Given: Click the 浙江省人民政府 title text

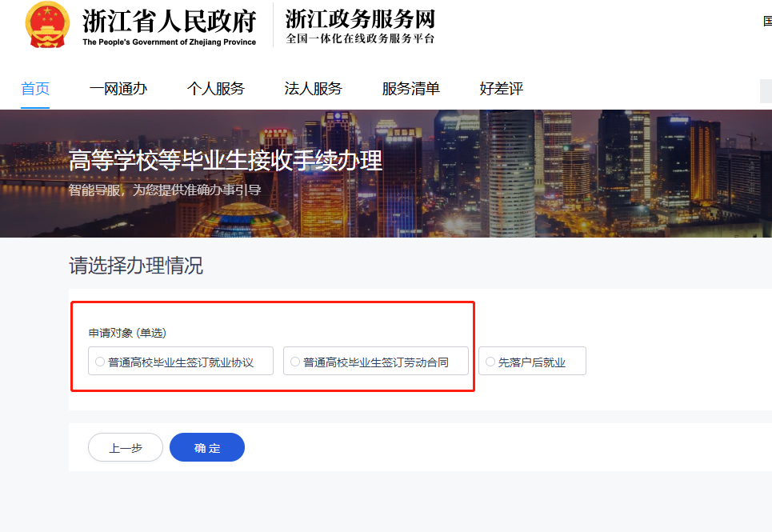Looking at the screenshot, I should (169, 21).
